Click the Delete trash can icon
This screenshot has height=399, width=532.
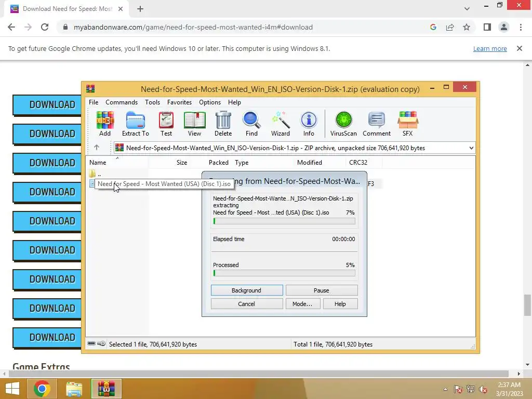point(223,124)
